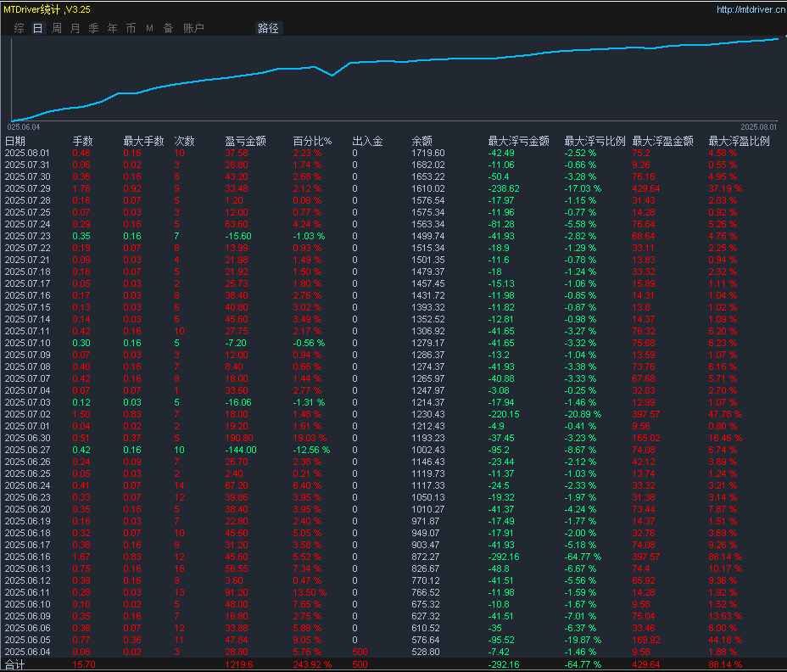
Task: Click the 190.80 profit amount cell
Action: tap(239, 438)
